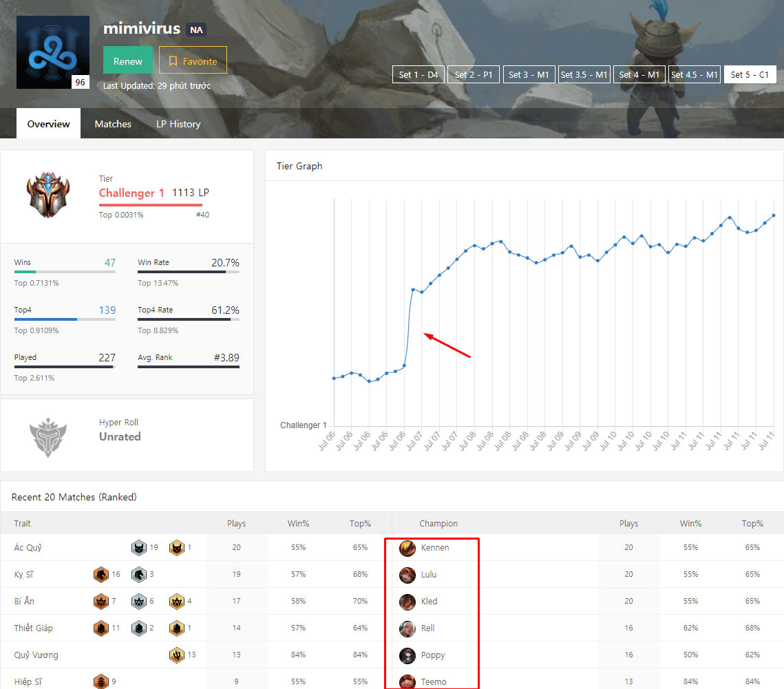This screenshot has width=784, height=689.
Task: Click the Hyper Roll unrated emblem icon
Action: tap(48, 437)
